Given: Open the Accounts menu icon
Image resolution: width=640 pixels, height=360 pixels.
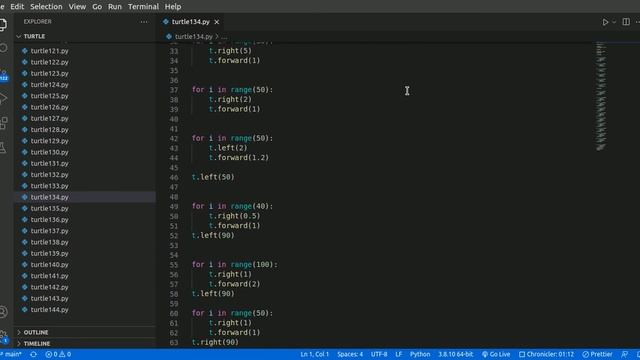Looking at the screenshot, I should (3, 312).
